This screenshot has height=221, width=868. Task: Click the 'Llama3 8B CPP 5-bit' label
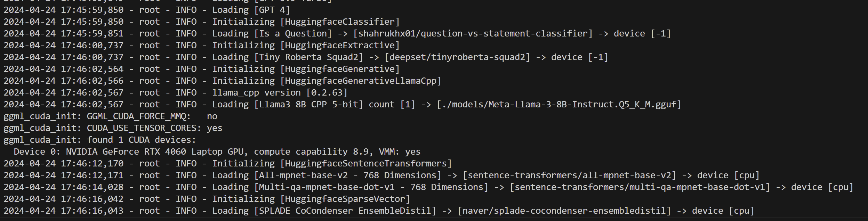308,105
